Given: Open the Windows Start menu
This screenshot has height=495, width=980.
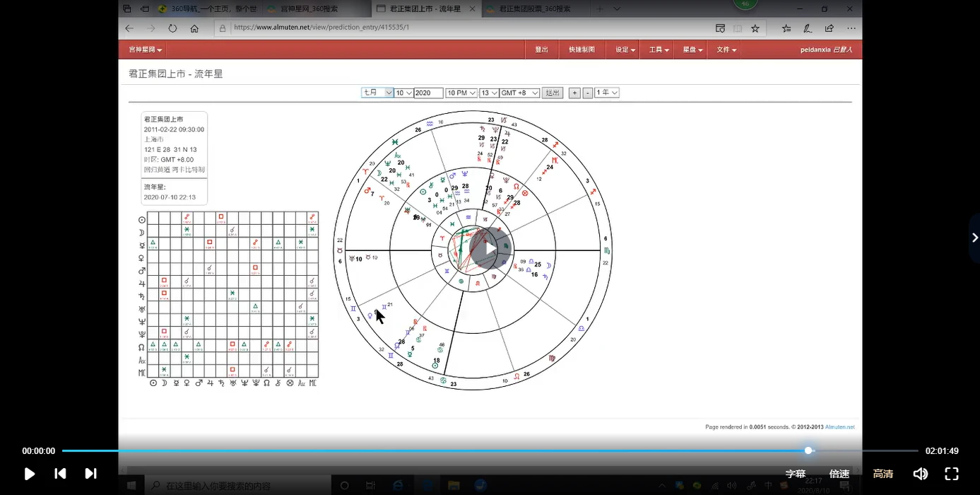Looking at the screenshot, I should coord(131,486).
